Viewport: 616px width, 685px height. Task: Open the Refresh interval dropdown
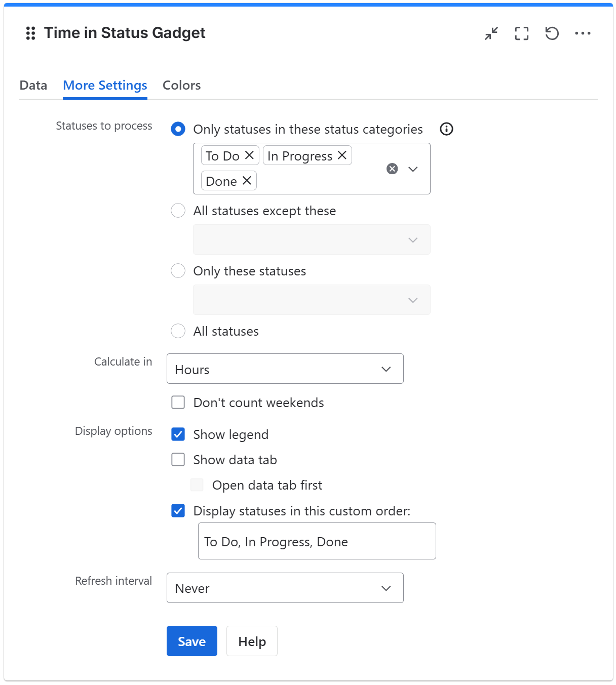click(x=285, y=588)
